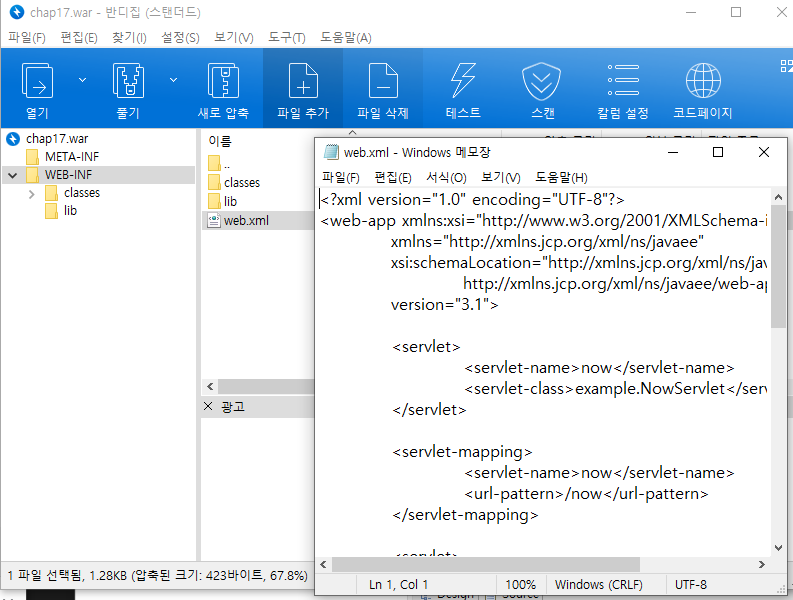Click the Notepad horizontal scrollbar thumb
Screen dimensions: 793x600
point(486,564)
